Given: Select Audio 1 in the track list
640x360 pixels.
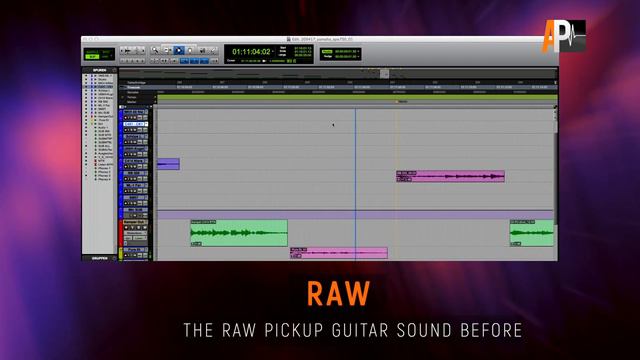Looking at the screenshot, I should 102,127.
